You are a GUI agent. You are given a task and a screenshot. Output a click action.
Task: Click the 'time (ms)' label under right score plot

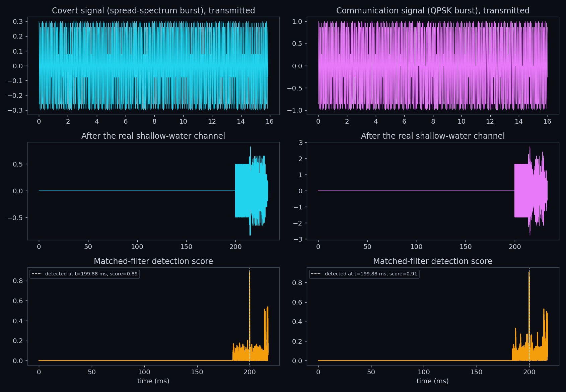(433, 381)
